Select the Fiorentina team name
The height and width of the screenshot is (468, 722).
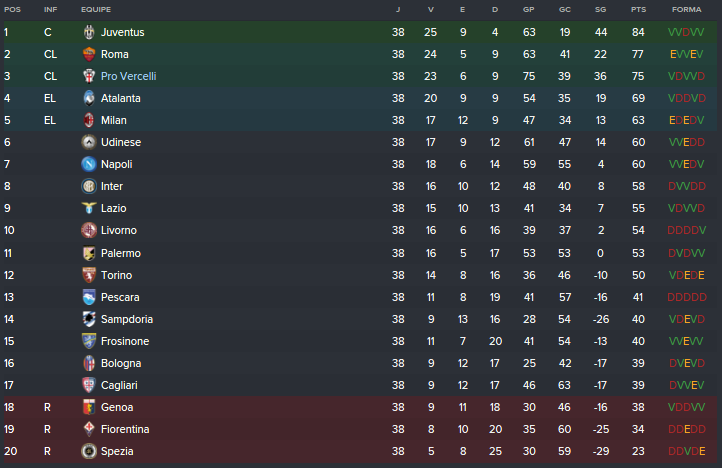point(125,429)
